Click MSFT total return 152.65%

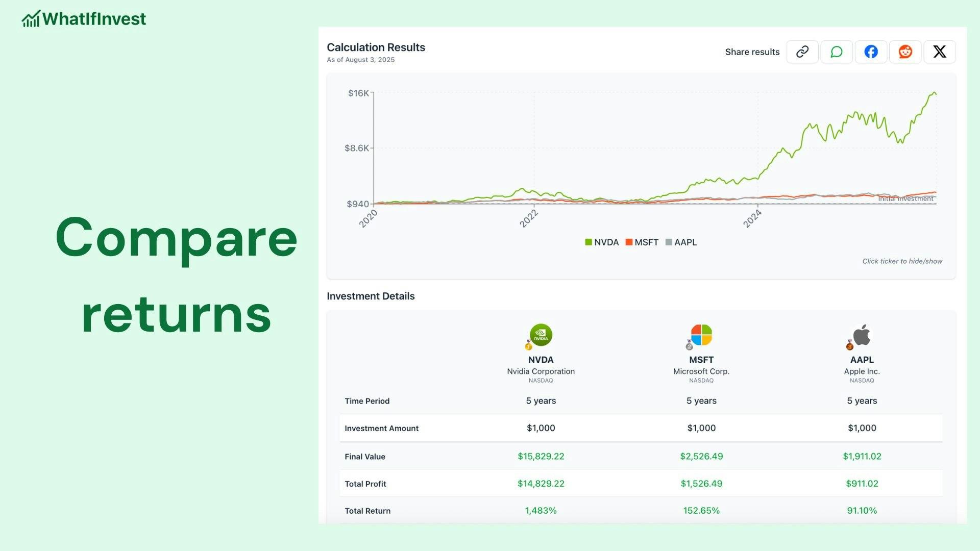click(x=701, y=510)
